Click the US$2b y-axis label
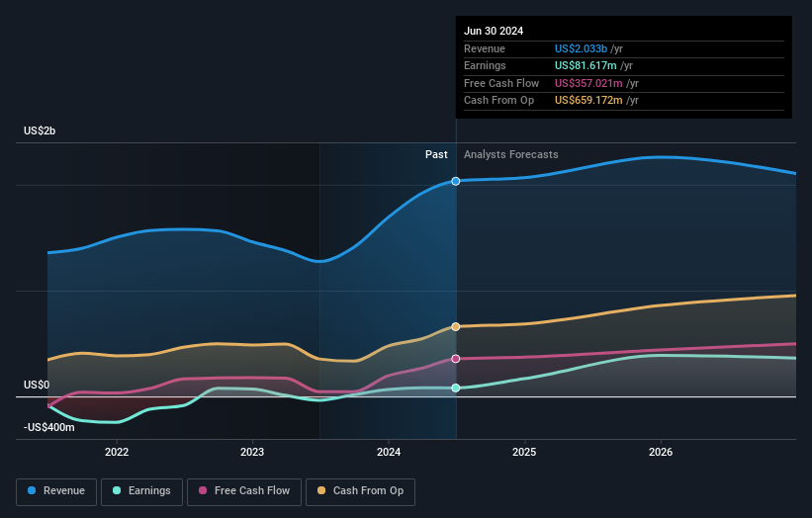This screenshot has width=812, height=518. click(x=40, y=130)
